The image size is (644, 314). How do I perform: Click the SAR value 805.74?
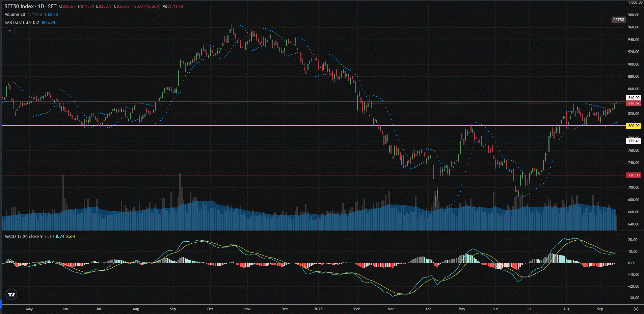(49, 23)
